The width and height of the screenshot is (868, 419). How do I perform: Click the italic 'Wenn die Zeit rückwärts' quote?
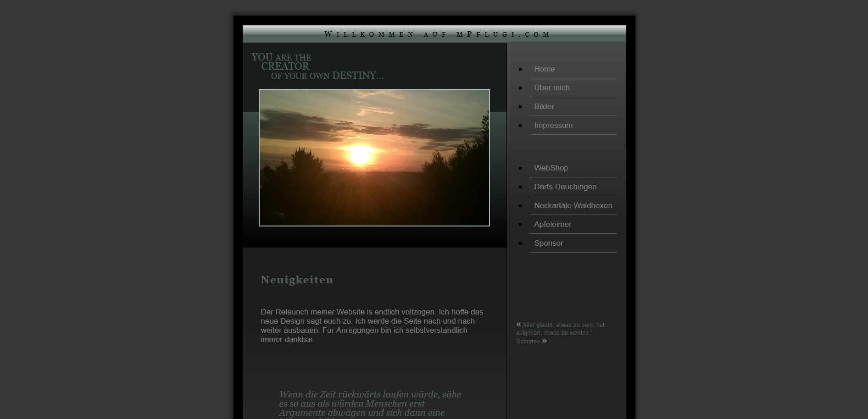coord(370,403)
